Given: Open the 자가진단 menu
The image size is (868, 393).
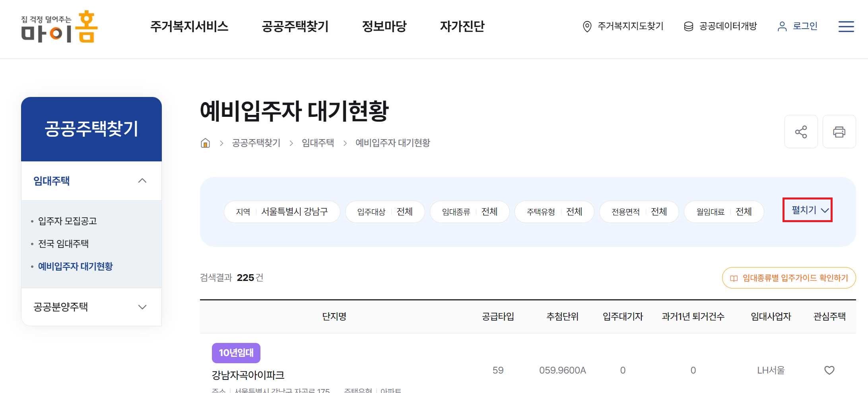Looking at the screenshot, I should 462,26.
